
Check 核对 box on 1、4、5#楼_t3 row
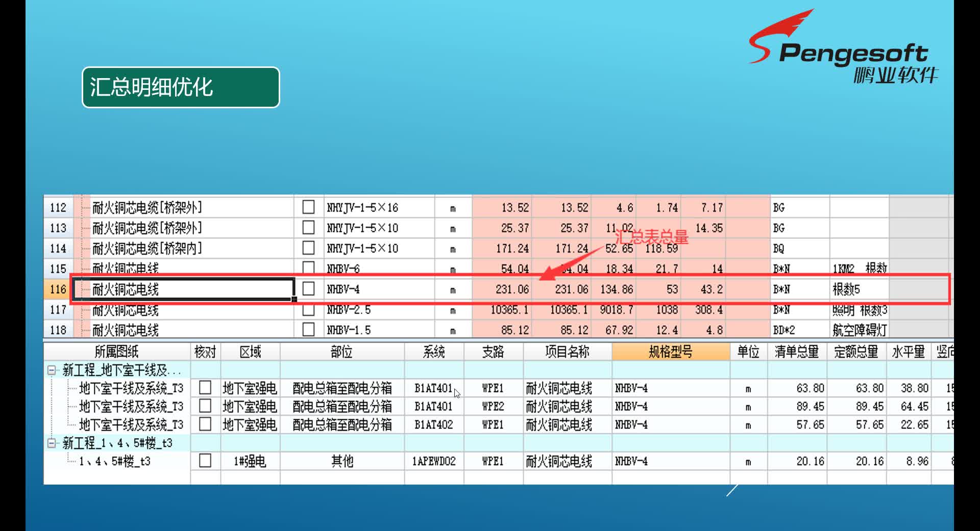click(206, 461)
